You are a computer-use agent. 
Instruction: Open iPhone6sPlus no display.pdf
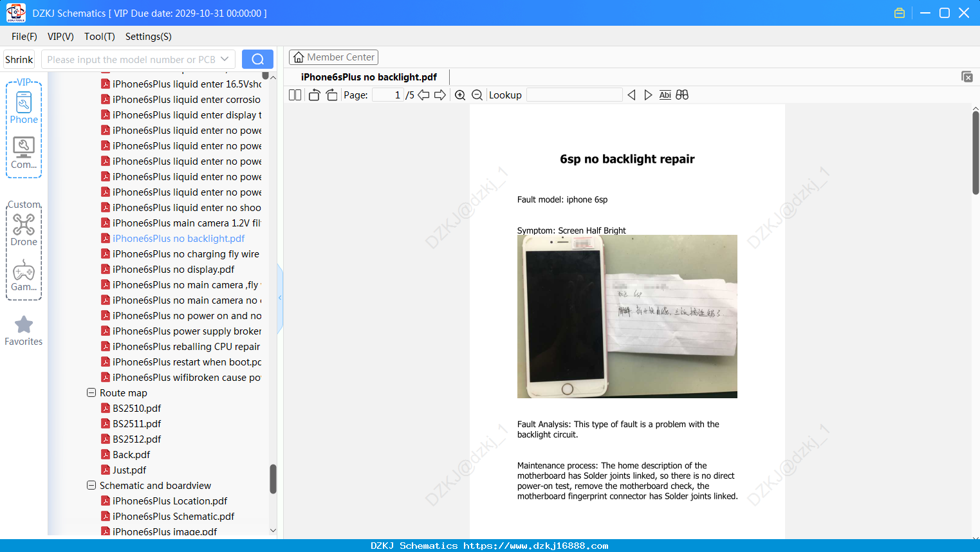(x=173, y=269)
